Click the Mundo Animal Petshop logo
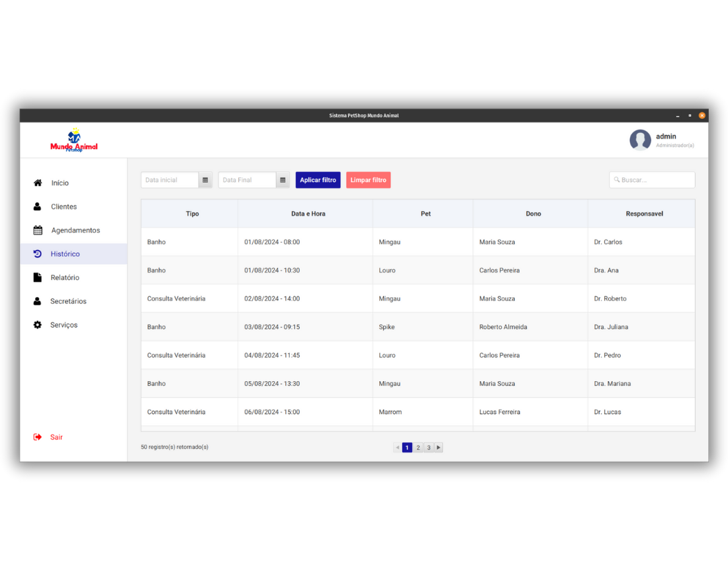 [x=74, y=141]
